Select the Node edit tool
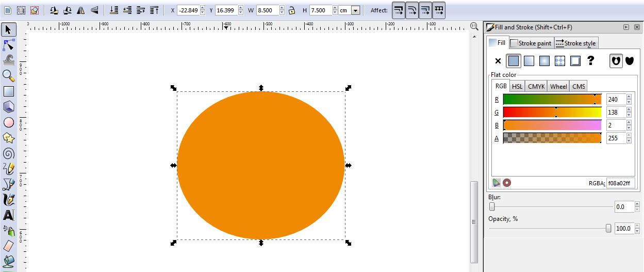Viewport: 644px width, 272px height. coord(9,45)
